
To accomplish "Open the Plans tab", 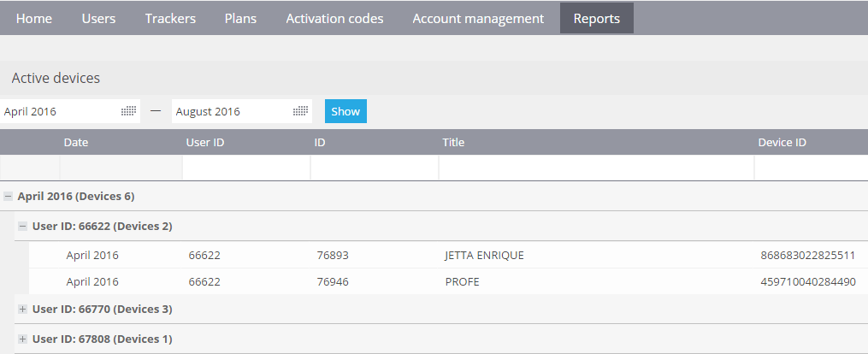I will 241,18.
